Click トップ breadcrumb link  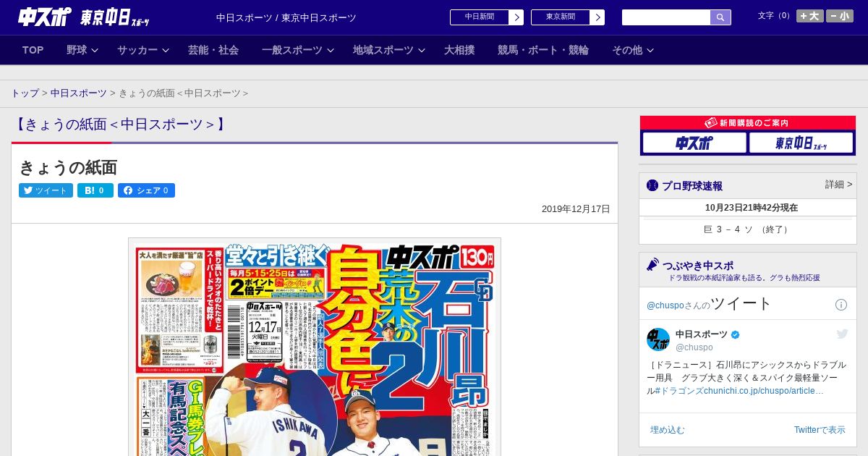point(25,93)
